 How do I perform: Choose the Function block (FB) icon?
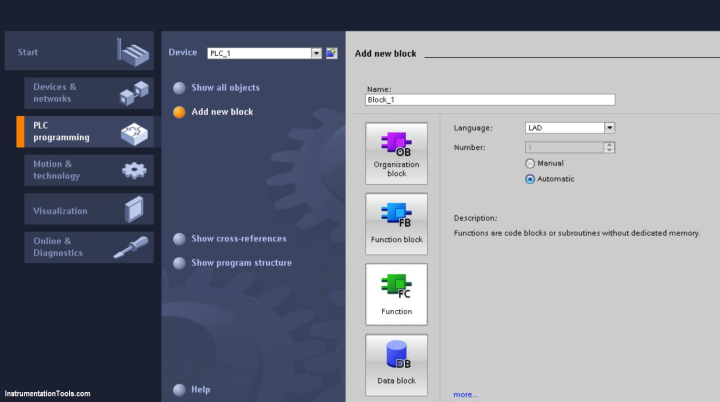pos(396,224)
